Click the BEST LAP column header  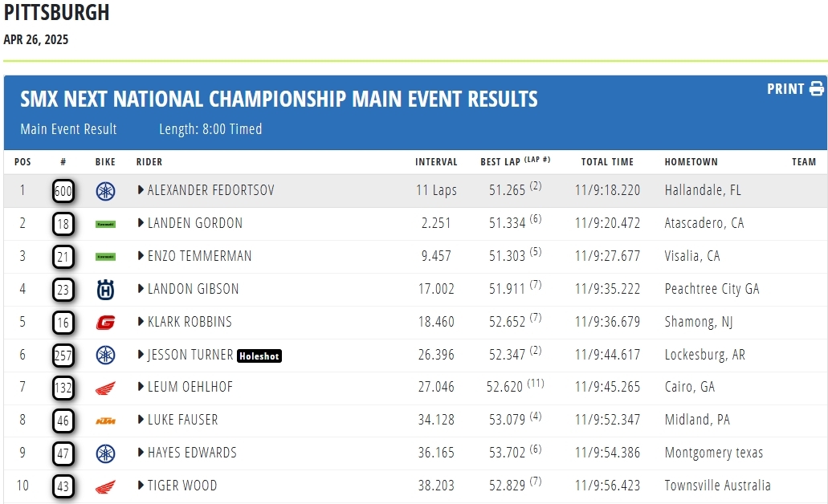click(502, 162)
